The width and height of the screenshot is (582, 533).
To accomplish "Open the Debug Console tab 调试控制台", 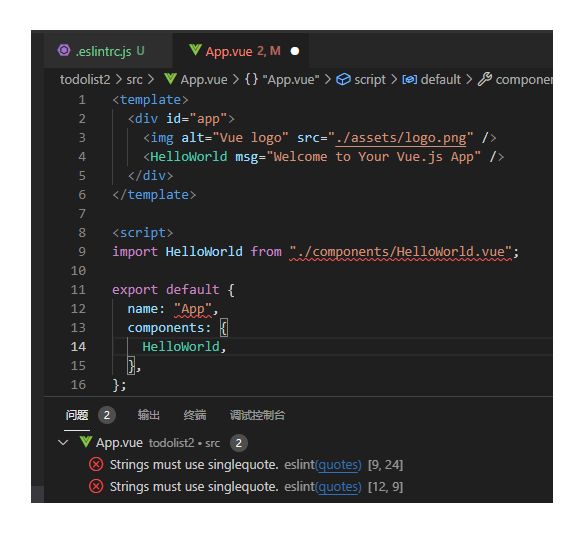I will pyautogui.click(x=257, y=415).
